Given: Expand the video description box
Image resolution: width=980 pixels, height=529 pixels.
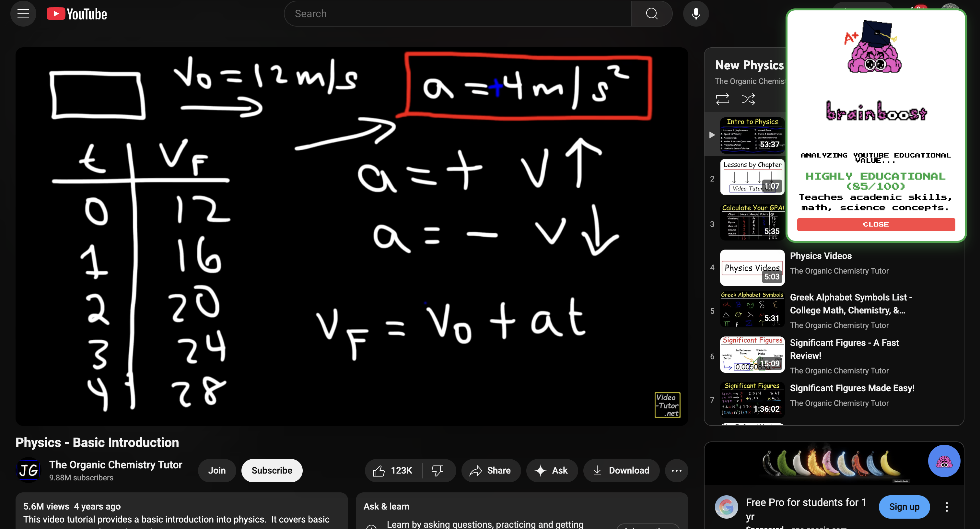Looking at the screenshot, I should tap(181, 512).
